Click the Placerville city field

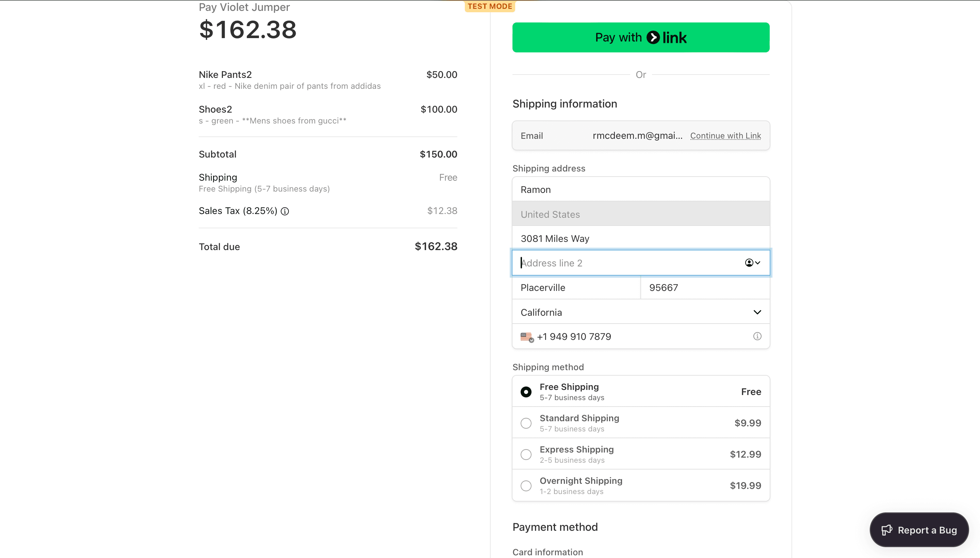pyautogui.click(x=576, y=288)
